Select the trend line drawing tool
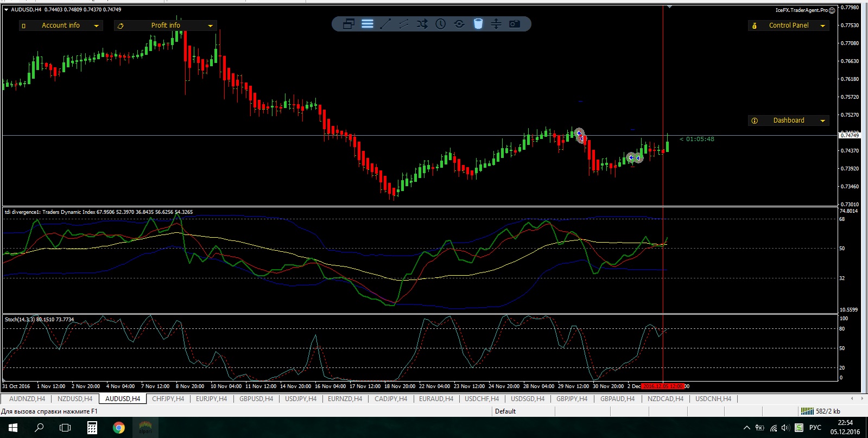The height and width of the screenshot is (438, 868). pyautogui.click(x=385, y=24)
